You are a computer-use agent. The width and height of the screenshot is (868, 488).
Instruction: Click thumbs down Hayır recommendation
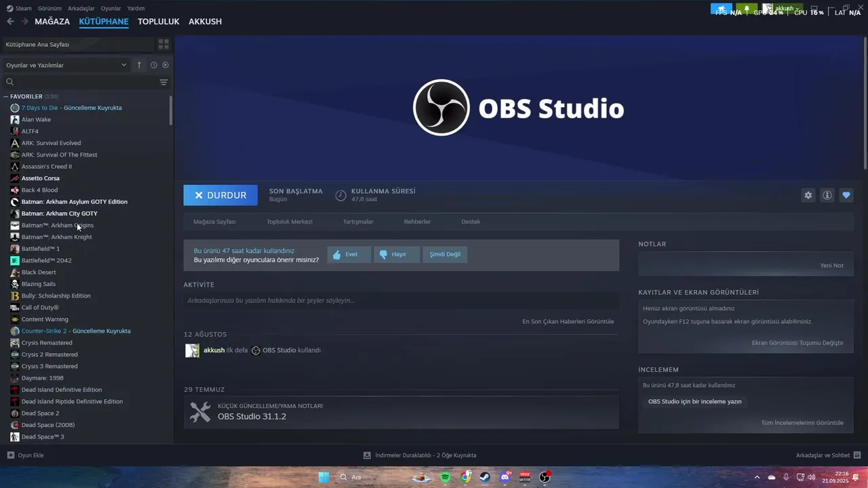click(397, 255)
